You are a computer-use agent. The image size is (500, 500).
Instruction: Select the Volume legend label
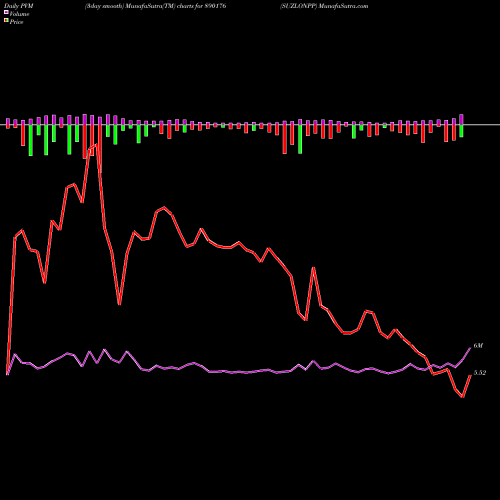click(x=19, y=14)
